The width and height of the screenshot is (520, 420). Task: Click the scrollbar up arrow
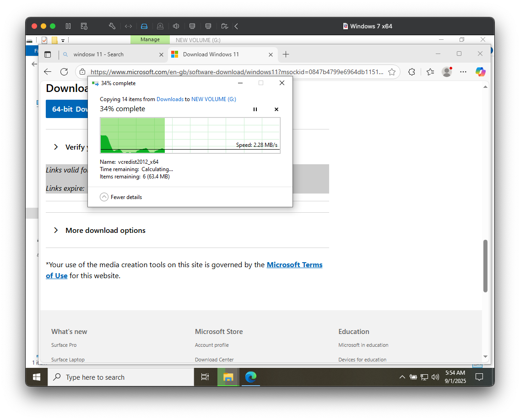(x=485, y=87)
